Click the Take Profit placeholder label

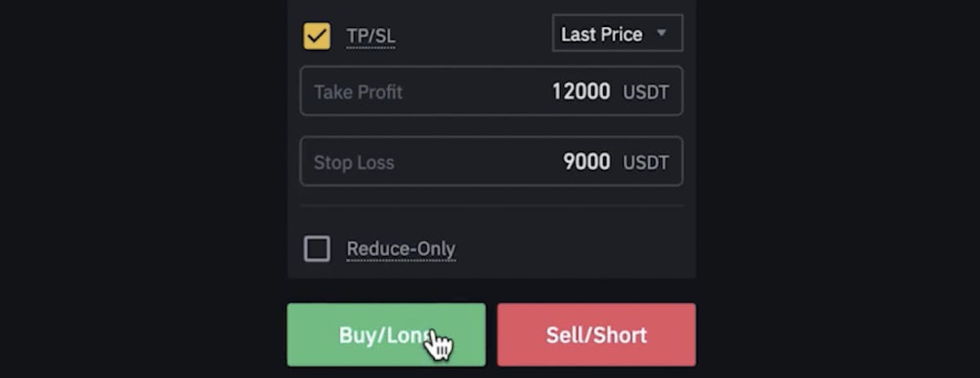(x=358, y=92)
